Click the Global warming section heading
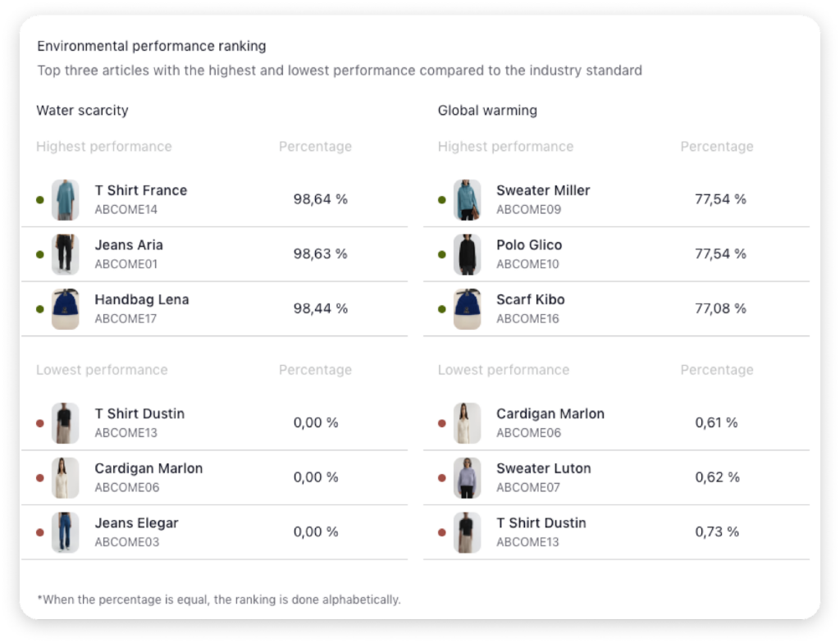The width and height of the screenshot is (840, 643). pyautogui.click(x=487, y=111)
